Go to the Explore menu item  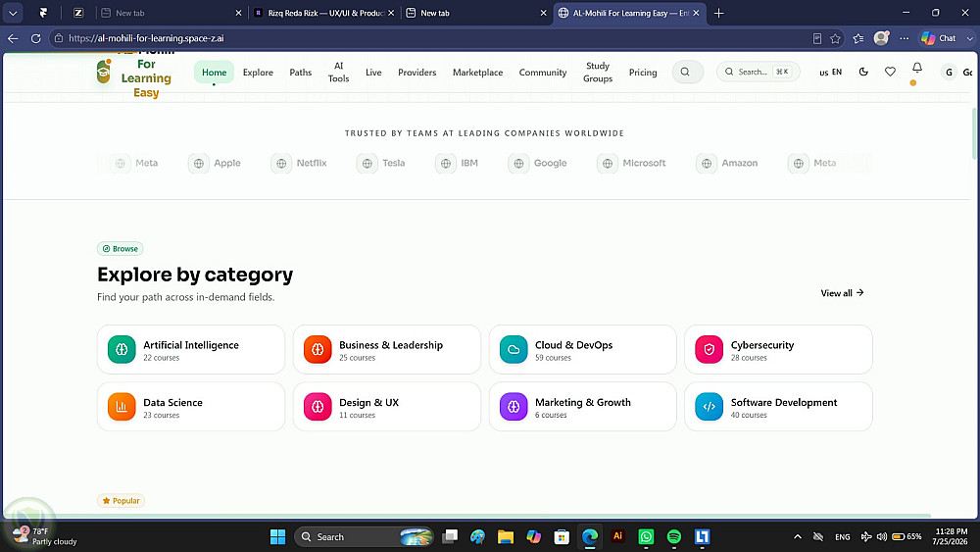pyautogui.click(x=258, y=72)
